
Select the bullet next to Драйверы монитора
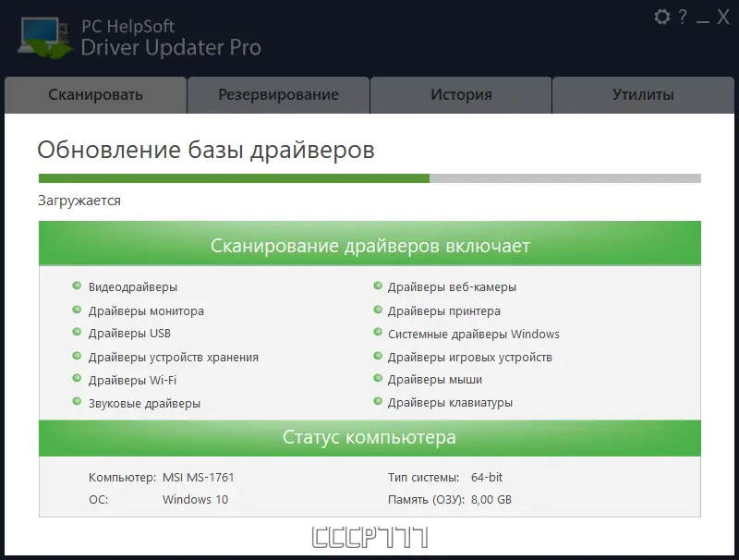point(78,310)
